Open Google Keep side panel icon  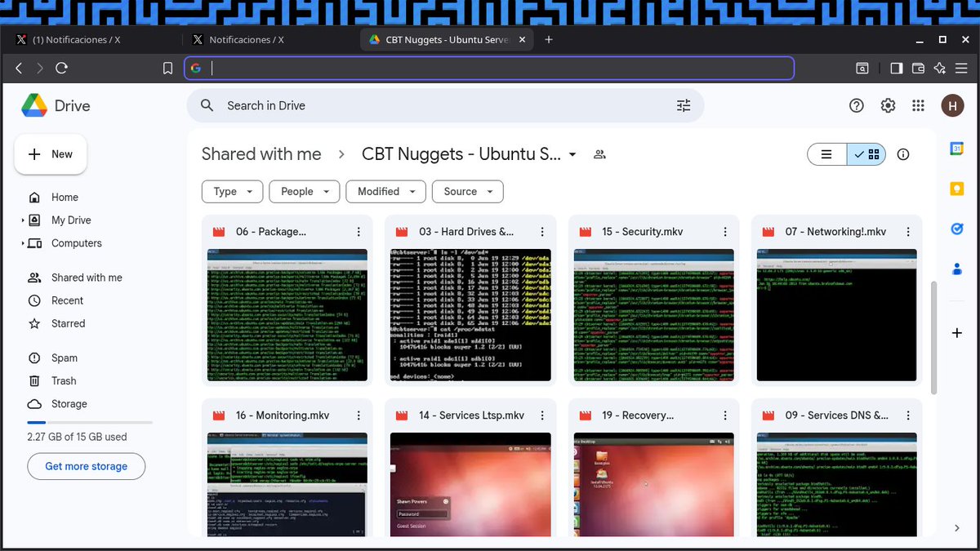957,189
